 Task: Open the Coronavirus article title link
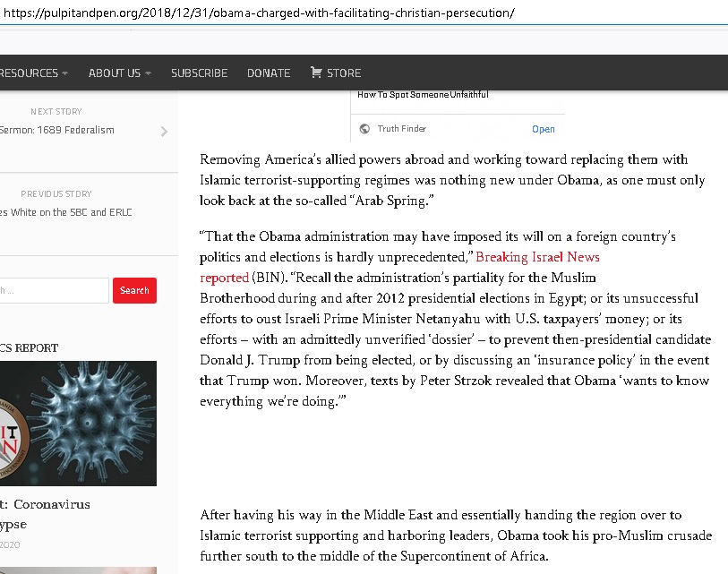[45, 514]
